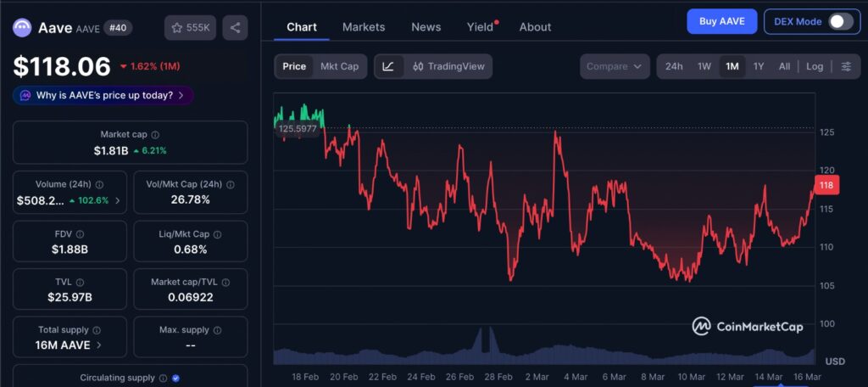Click the 0.06922 Market cap/TVL value
Viewport: 868px width, 387px height.
[x=191, y=298]
